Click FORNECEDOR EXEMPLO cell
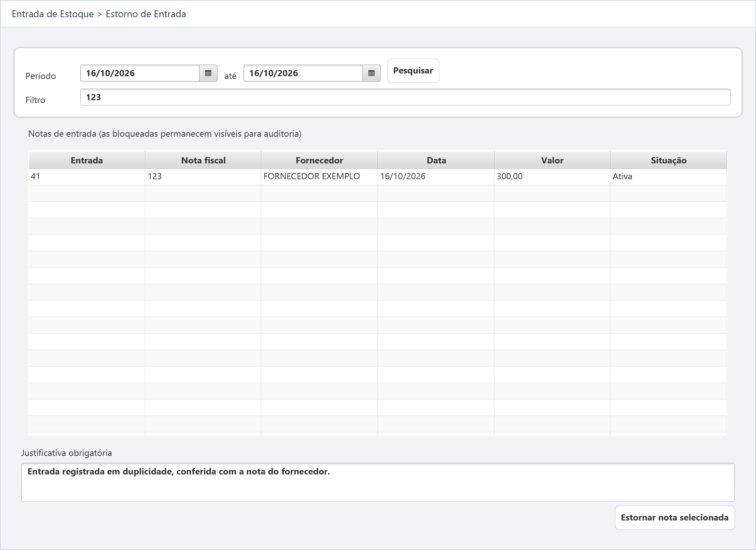Image resolution: width=756 pixels, height=550 pixels. (319, 176)
